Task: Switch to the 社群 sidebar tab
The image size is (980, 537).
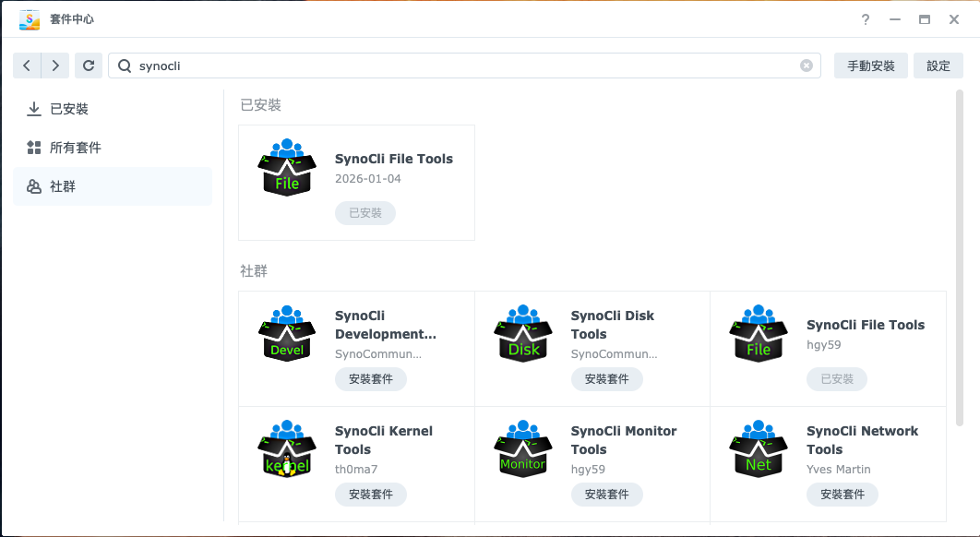Action: 63,186
